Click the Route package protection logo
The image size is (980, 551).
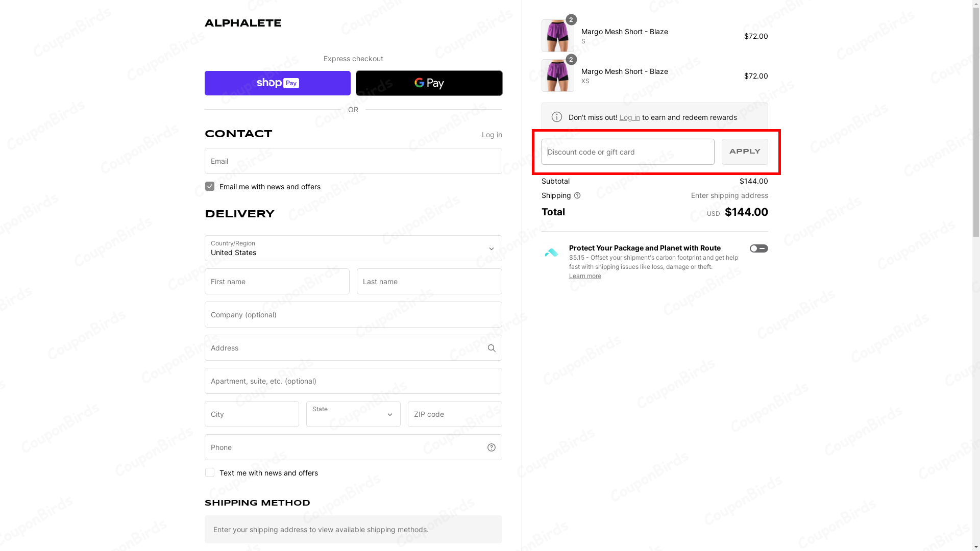[552, 253]
